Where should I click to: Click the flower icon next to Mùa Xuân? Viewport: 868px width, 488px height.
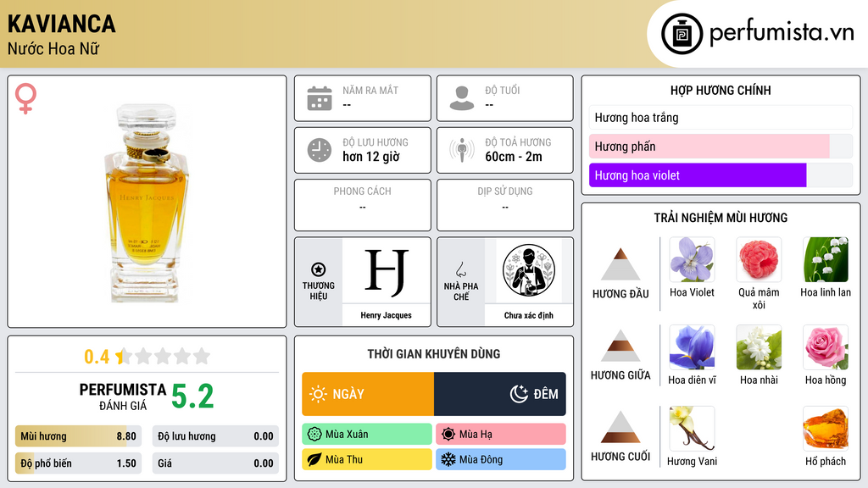(314, 435)
